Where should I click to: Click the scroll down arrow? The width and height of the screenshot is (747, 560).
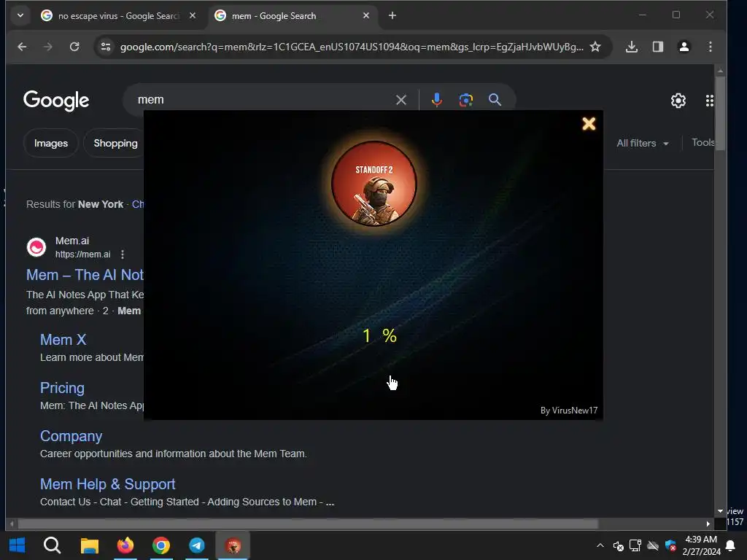(x=720, y=511)
